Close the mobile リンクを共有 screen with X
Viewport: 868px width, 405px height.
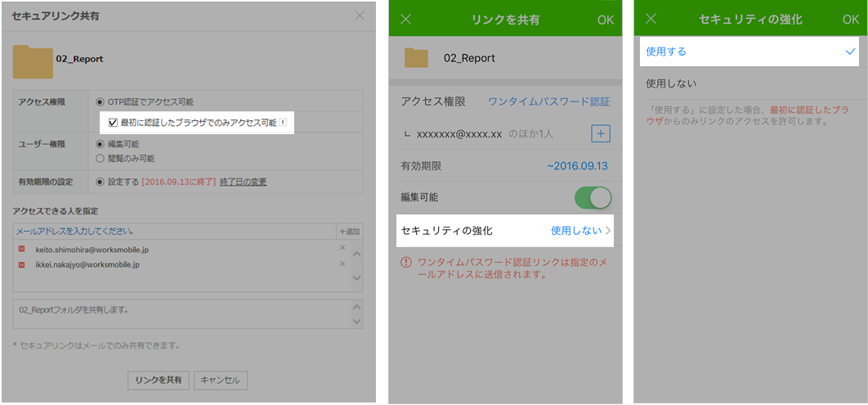(405, 20)
